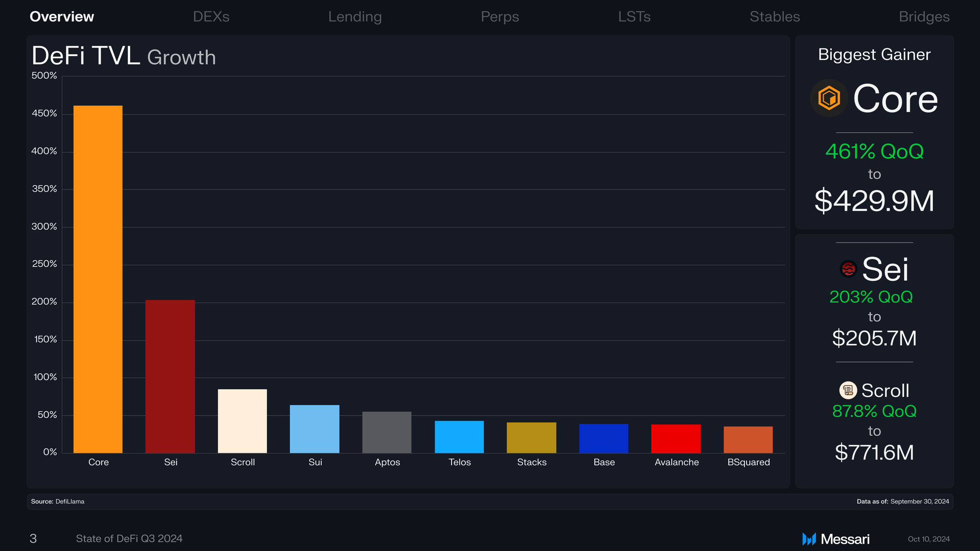
Task: Click the Scroll name in side panel
Action: click(885, 391)
